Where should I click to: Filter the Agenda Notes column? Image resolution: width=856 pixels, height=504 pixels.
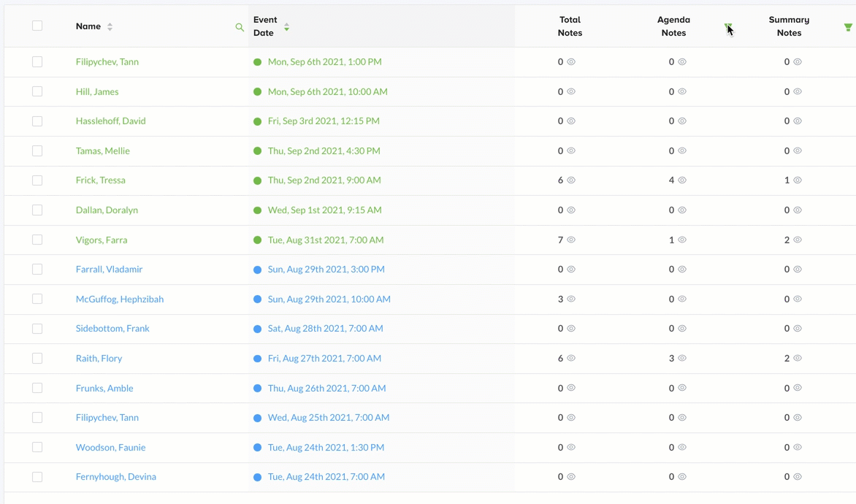coord(727,27)
